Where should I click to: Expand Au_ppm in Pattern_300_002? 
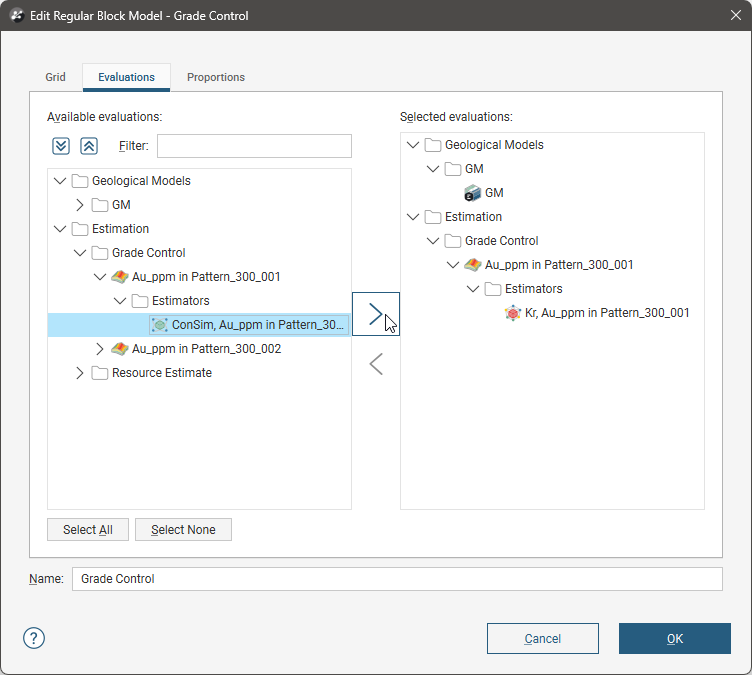(x=100, y=349)
